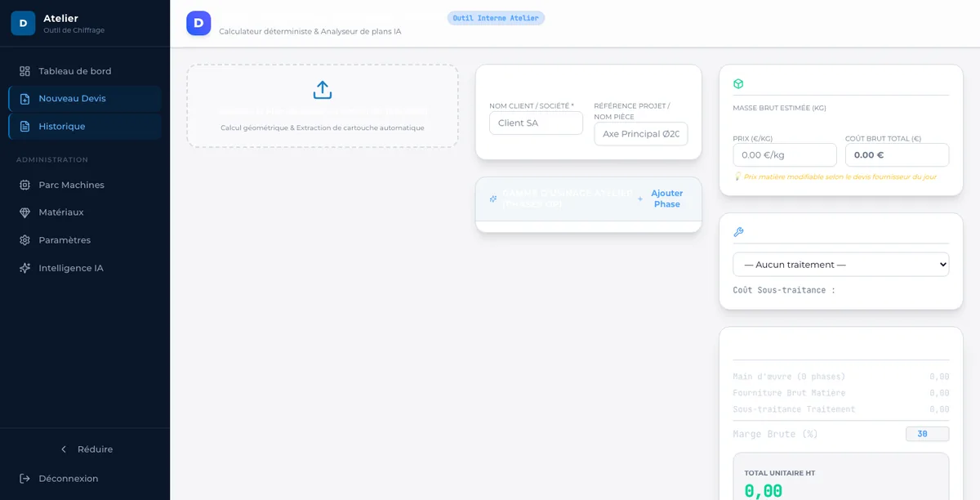Click the Atelier D logo in sidebar
This screenshot has width=980, height=500.
click(23, 23)
